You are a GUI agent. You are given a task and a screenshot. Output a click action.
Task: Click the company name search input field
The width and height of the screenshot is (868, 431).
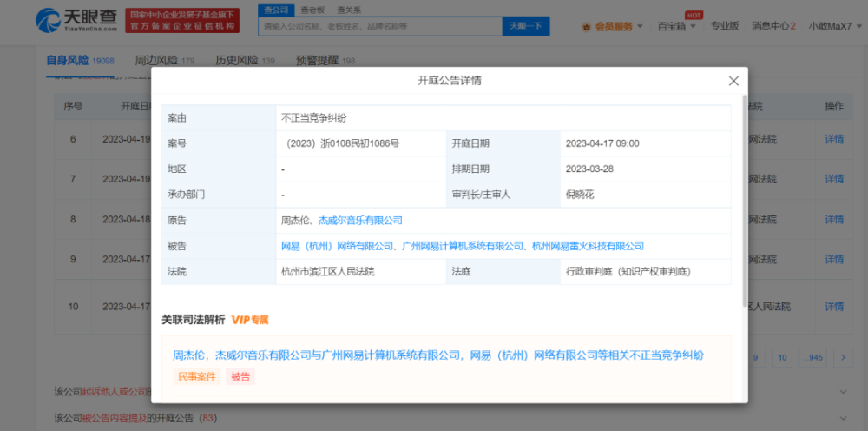pyautogui.click(x=379, y=26)
